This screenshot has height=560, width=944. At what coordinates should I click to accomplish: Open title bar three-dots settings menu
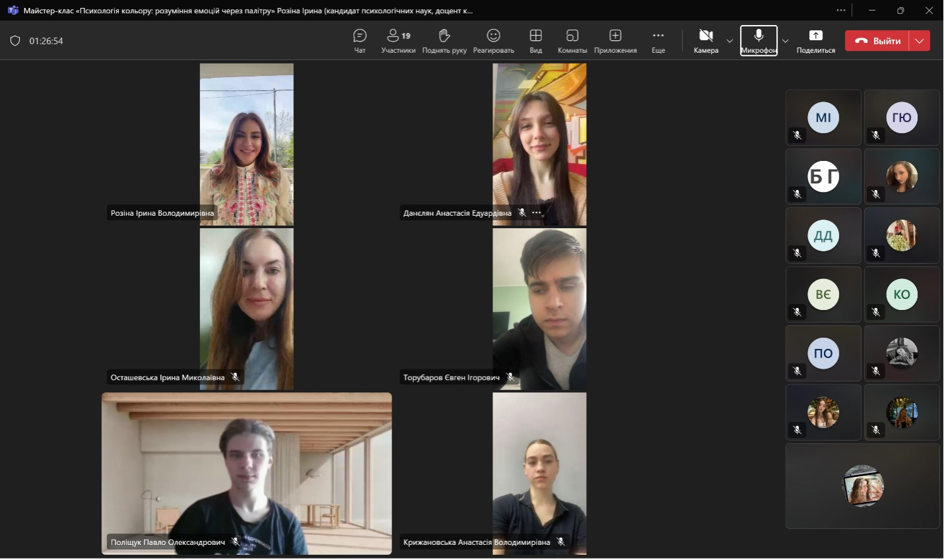[x=840, y=11]
